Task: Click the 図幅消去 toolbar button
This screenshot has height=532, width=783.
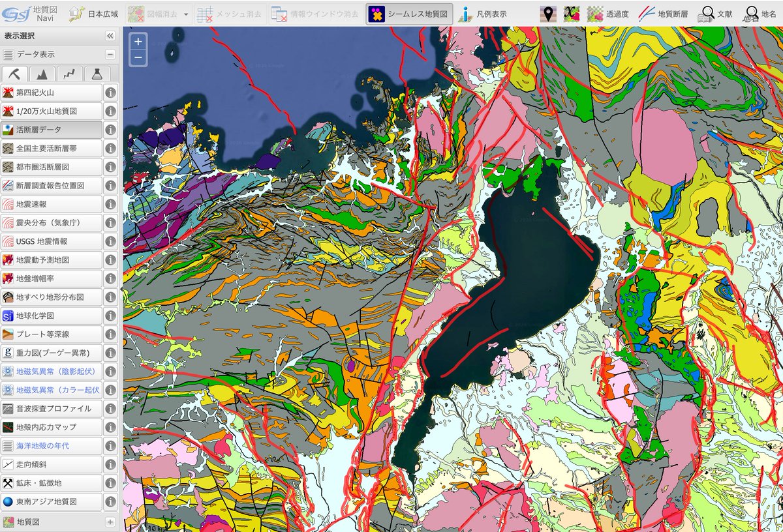Action: click(152, 14)
